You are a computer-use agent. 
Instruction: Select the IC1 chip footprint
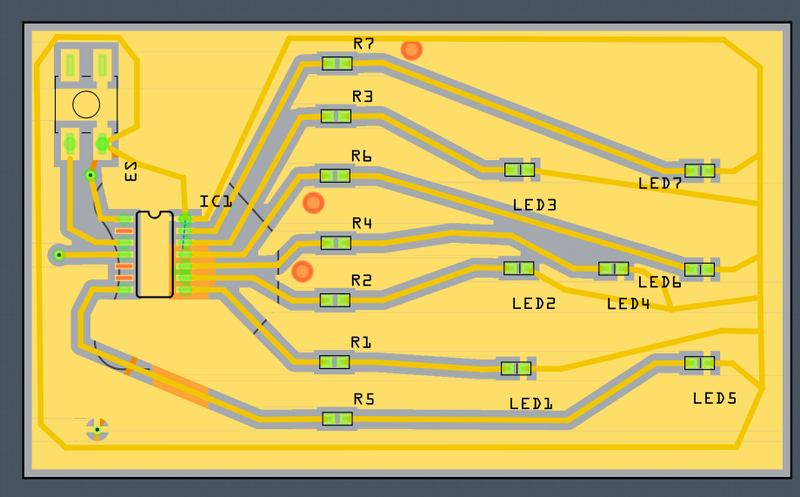(154, 254)
